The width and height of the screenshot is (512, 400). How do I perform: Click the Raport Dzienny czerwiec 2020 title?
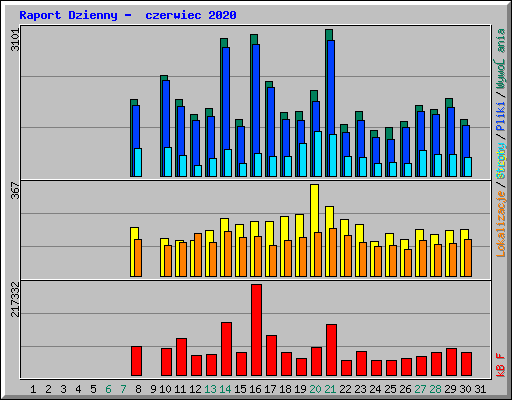click(128, 15)
